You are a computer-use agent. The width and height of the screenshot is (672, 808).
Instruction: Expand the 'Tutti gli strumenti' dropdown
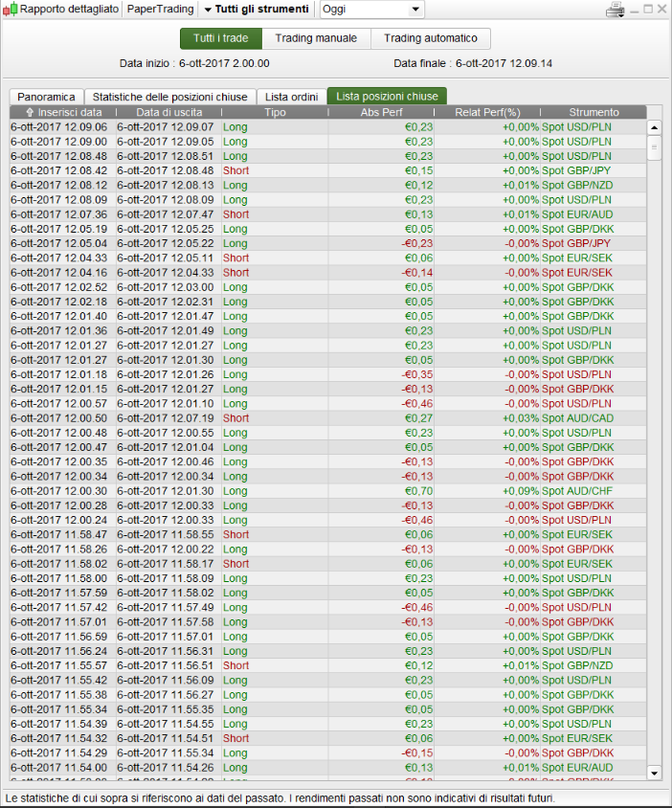coord(257,9)
